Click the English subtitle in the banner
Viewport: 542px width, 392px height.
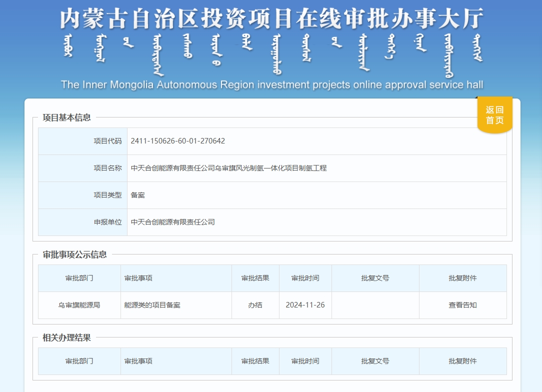(272, 84)
